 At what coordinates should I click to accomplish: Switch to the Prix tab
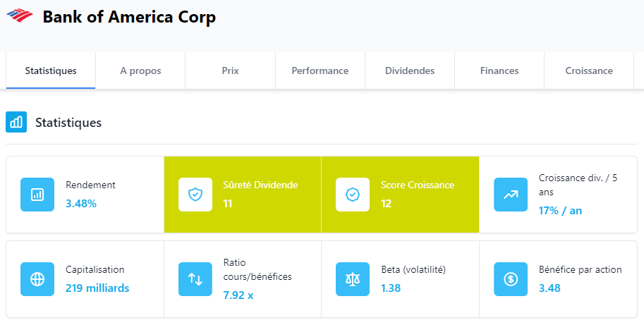click(231, 70)
